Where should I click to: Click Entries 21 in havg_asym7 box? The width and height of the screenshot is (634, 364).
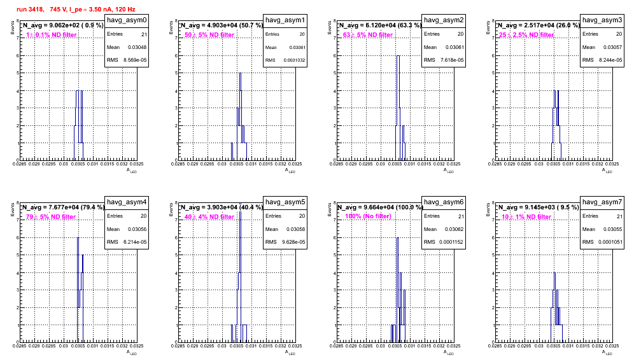(602, 216)
